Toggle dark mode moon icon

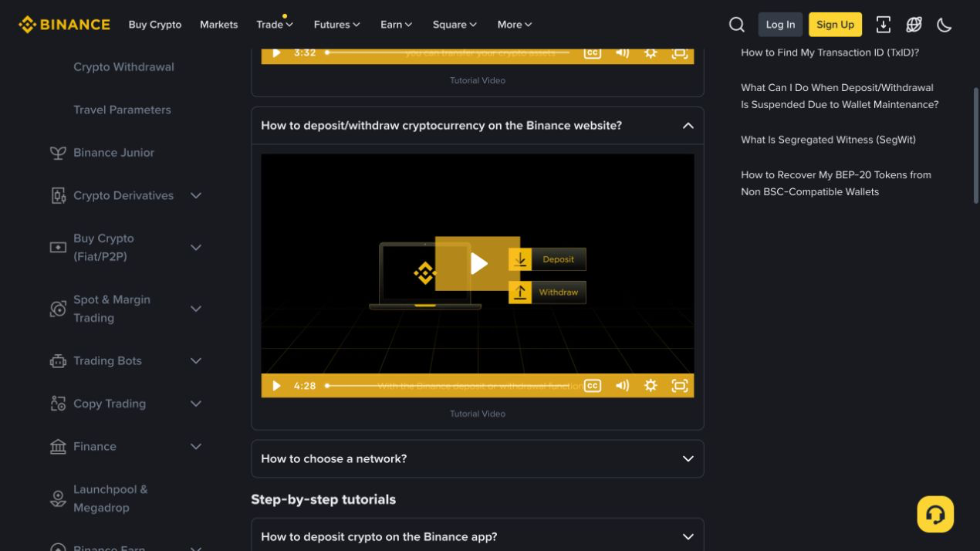point(945,25)
